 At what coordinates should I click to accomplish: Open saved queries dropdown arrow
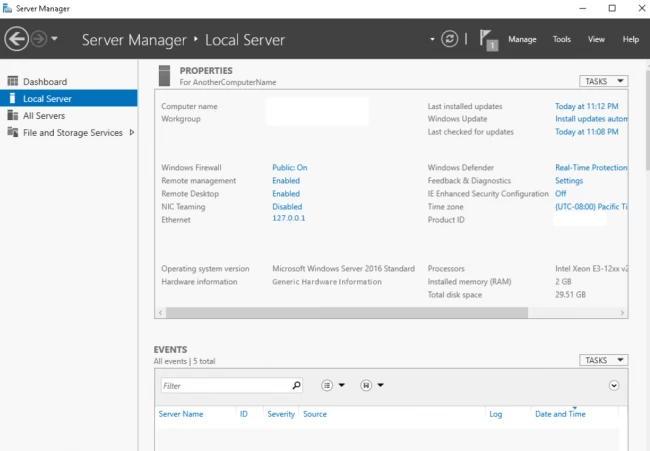[x=381, y=385]
